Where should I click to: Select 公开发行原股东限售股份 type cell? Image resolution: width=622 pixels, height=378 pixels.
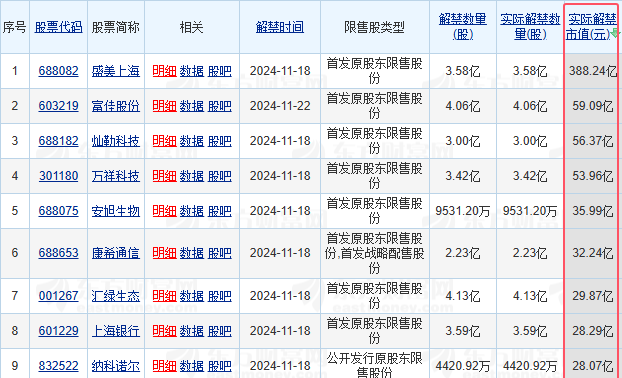point(374,365)
